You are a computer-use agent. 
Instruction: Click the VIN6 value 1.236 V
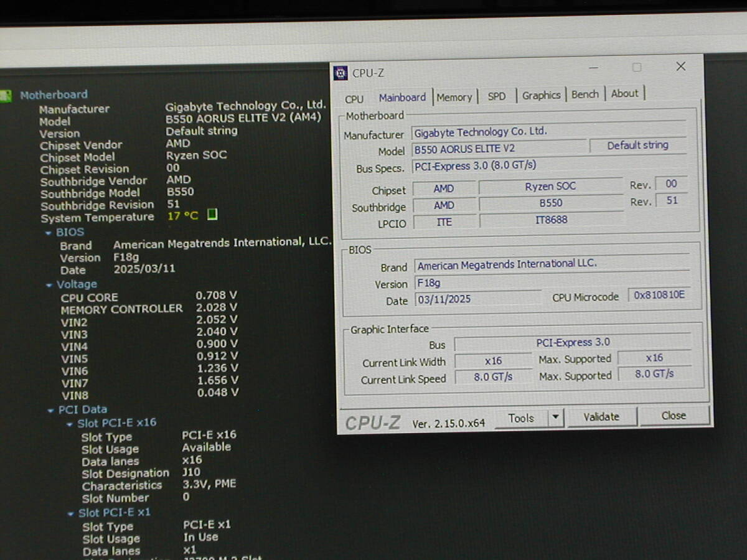pyautogui.click(x=217, y=368)
